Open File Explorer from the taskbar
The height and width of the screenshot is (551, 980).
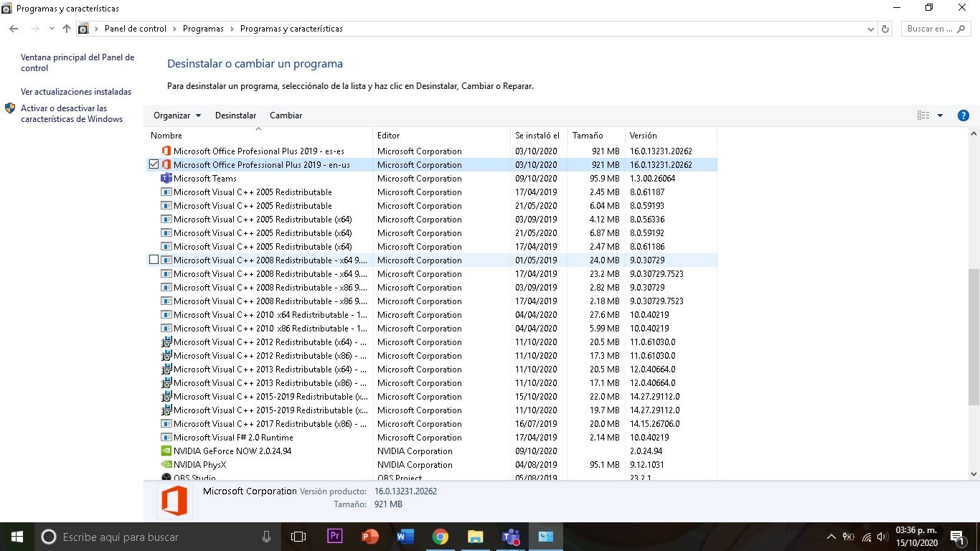pos(476,537)
